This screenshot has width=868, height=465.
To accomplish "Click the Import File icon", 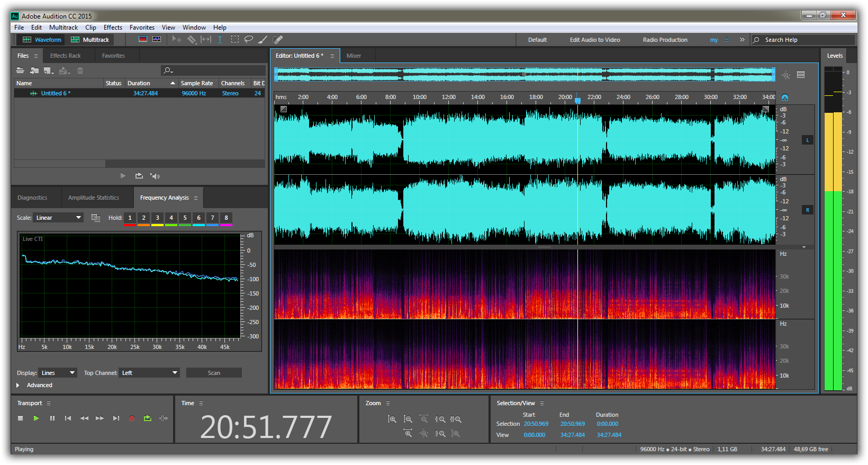I will click(34, 70).
